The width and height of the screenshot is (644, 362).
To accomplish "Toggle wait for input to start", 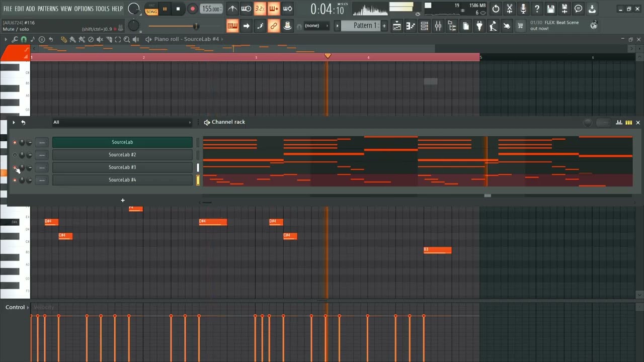I will pos(246,9).
